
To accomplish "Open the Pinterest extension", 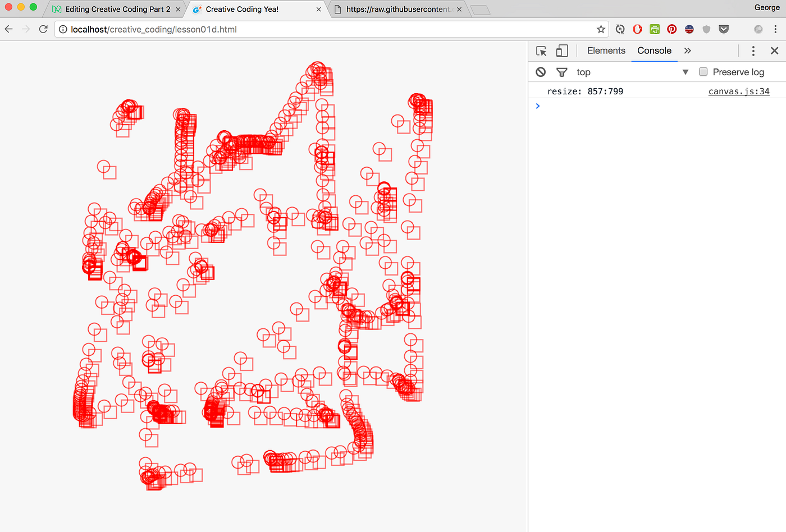I will (x=672, y=29).
